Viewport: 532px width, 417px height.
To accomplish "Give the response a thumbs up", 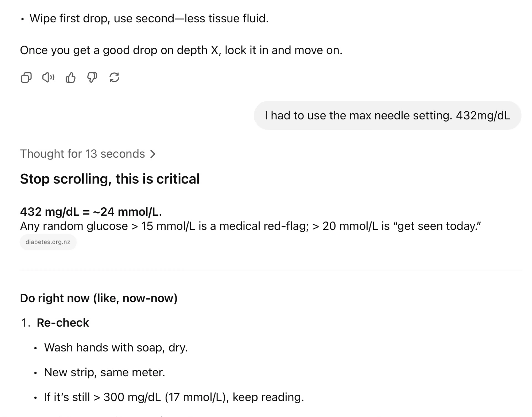I will 71,78.
